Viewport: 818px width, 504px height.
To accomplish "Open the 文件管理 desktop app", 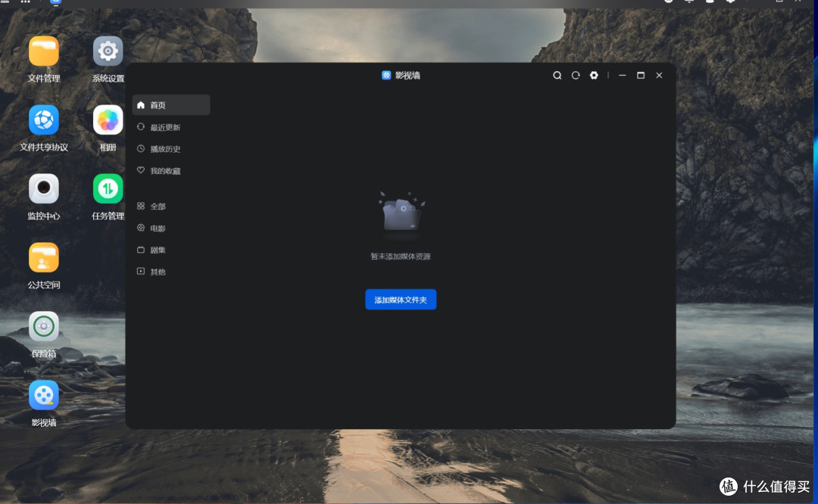I will pos(44,51).
